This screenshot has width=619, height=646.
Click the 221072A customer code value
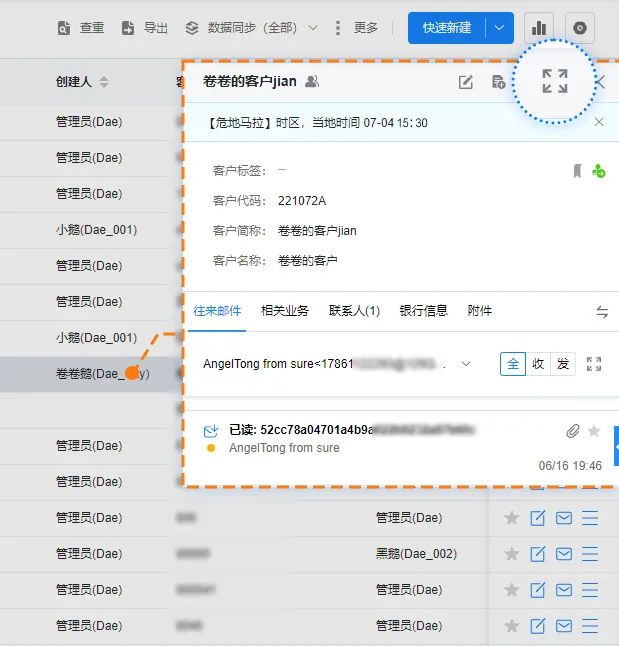coord(302,201)
